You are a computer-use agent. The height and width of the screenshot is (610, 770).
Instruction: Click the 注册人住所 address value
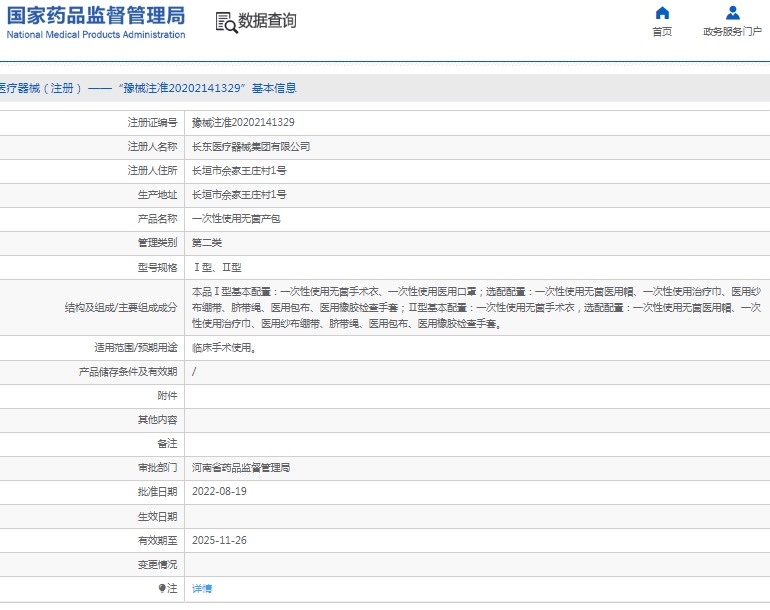pyautogui.click(x=239, y=170)
